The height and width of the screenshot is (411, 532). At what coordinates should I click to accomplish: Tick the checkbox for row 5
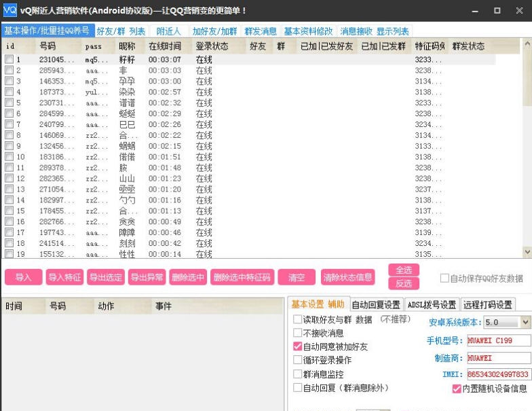click(9, 103)
